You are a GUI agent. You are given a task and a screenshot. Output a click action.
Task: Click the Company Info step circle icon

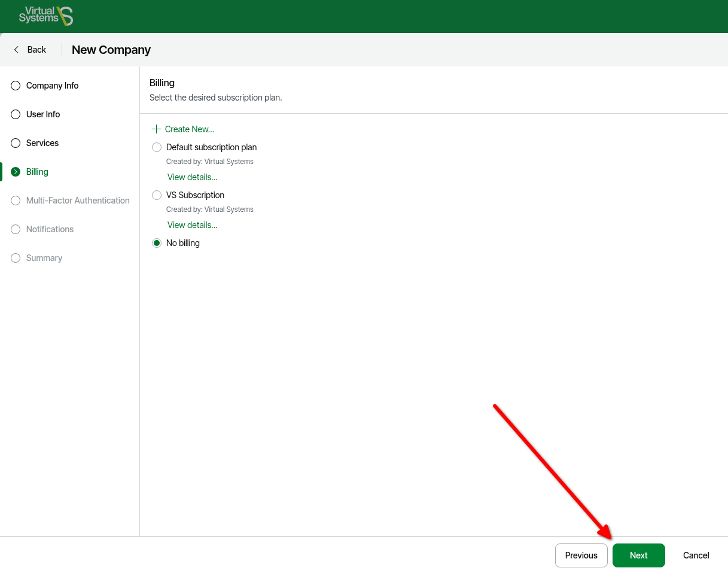(x=16, y=86)
